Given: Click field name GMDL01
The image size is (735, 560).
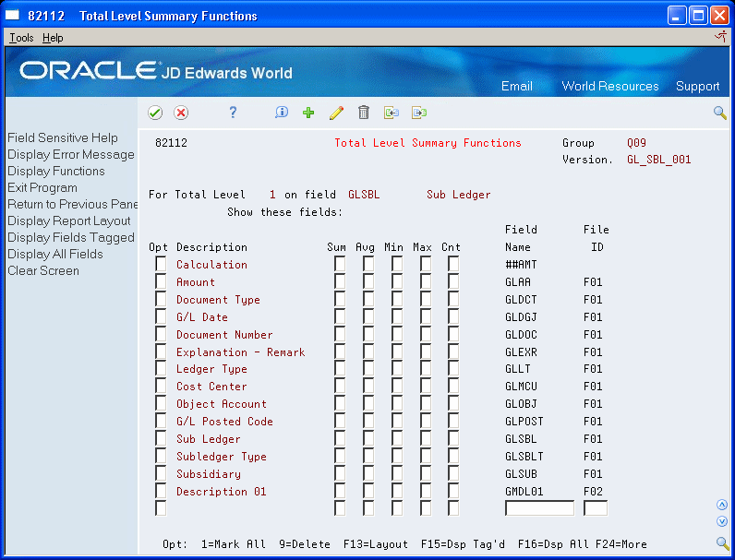Looking at the screenshot, I should [524, 492].
